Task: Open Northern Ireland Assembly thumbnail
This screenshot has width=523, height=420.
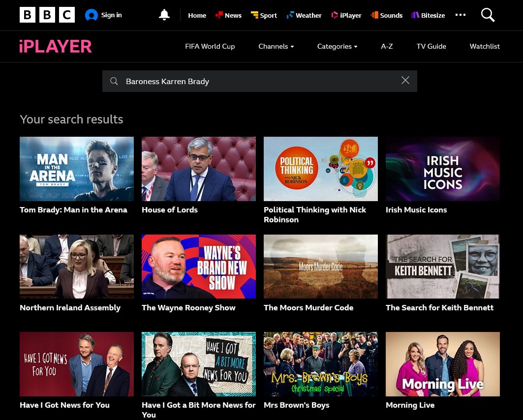Action: tap(77, 267)
